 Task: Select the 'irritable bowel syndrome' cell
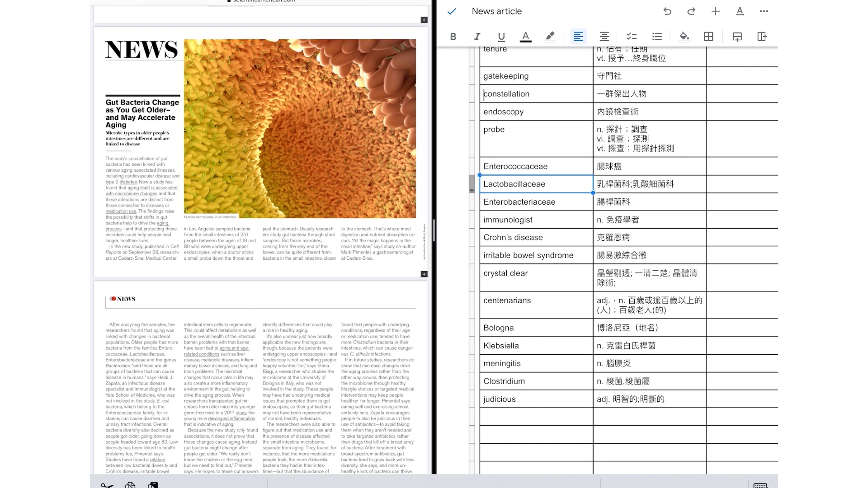tap(536, 255)
